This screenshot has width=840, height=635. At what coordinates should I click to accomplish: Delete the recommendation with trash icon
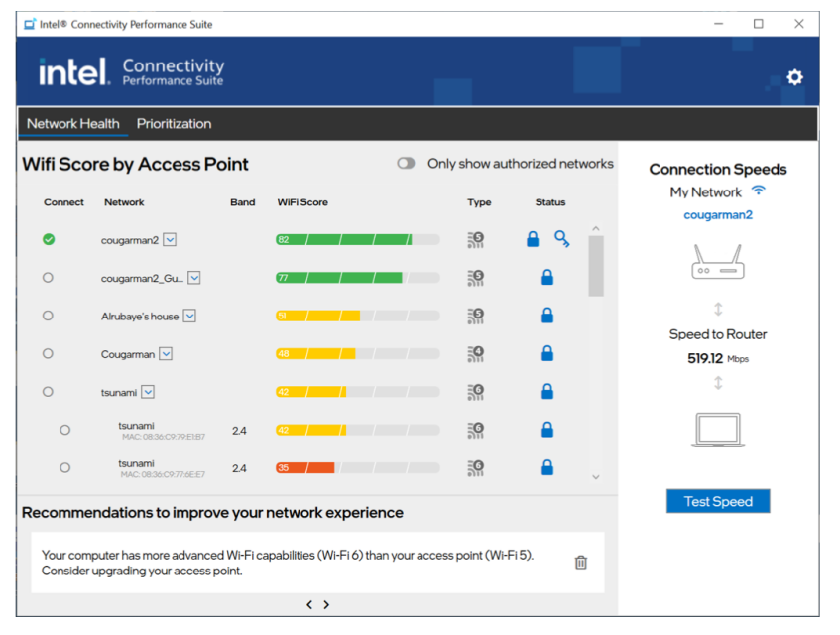click(x=581, y=563)
